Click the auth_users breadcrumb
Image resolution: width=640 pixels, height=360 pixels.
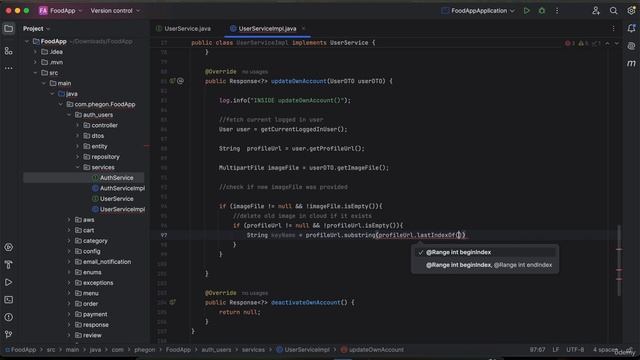tap(216, 350)
